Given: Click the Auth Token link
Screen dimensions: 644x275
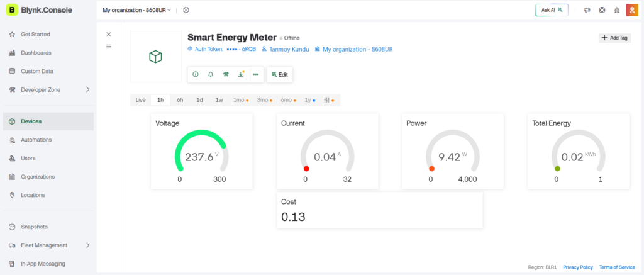Looking at the screenshot, I should pyautogui.click(x=222, y=49).
